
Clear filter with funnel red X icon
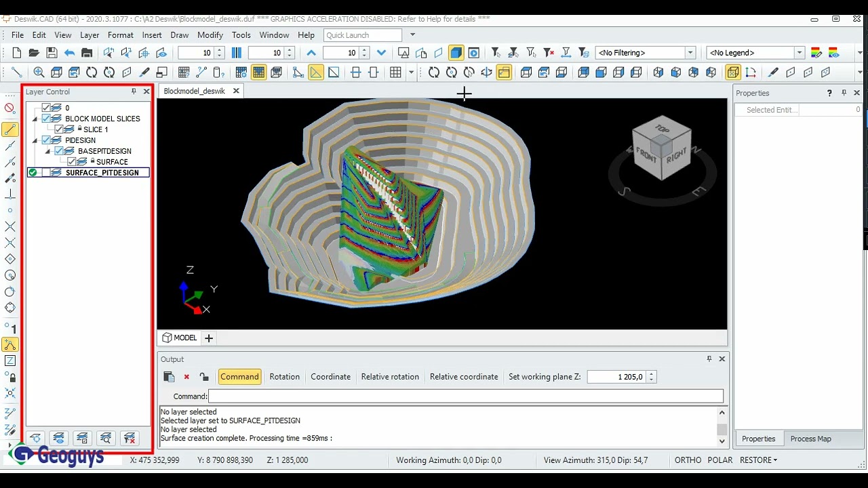pyautogui.click(x=549, y=53)
